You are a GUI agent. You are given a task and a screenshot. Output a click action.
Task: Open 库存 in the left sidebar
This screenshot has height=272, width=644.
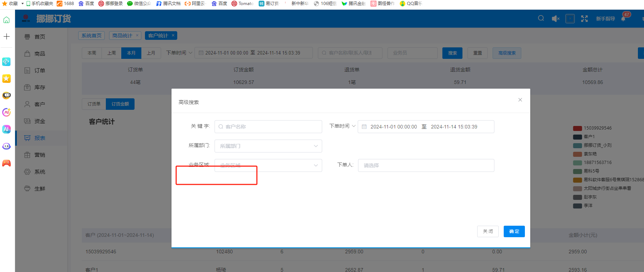39,88
